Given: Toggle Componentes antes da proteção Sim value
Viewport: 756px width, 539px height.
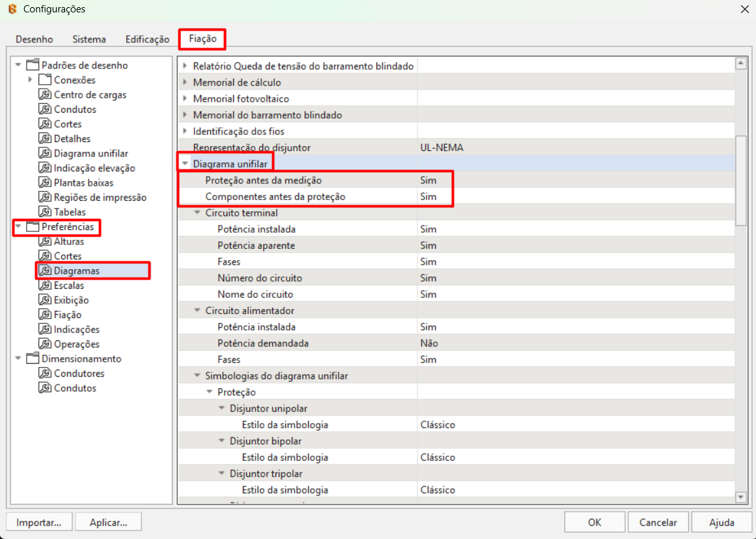Looking at the screenshot, I should pos(428,197).
